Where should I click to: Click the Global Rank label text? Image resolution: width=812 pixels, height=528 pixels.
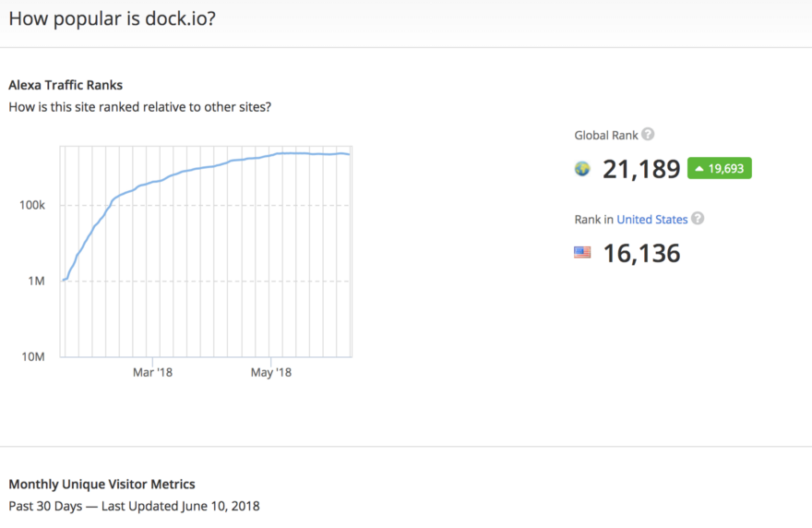click(605, 135)
